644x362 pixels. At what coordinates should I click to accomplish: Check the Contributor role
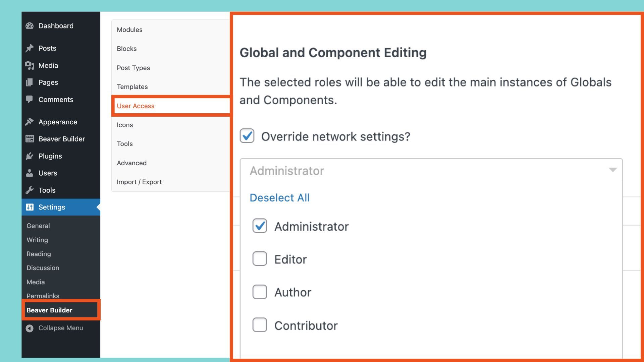point(260,325)
